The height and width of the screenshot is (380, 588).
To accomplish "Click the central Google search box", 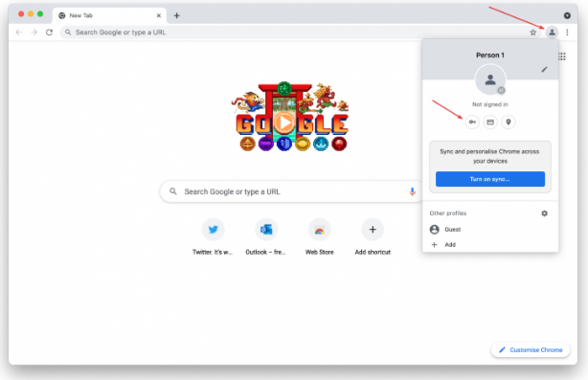I will (292, 191).
